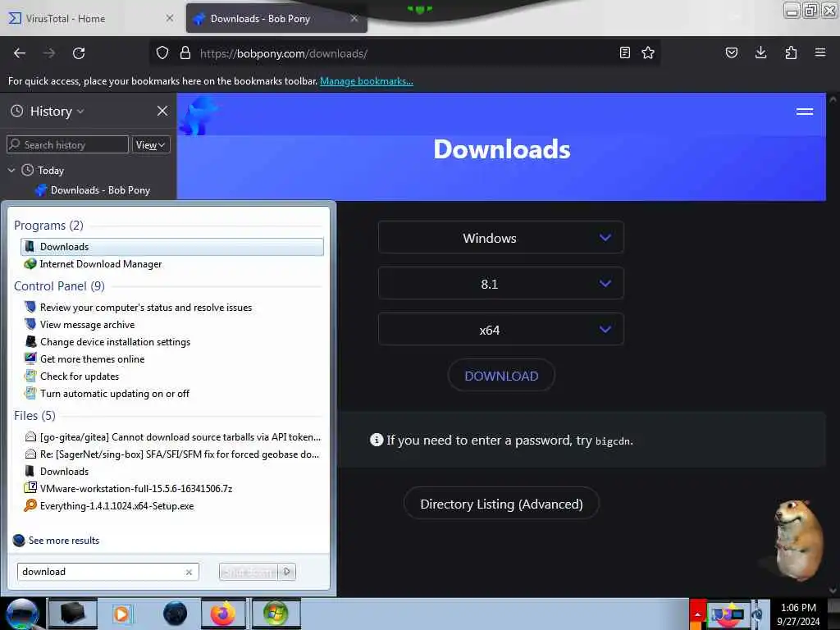This screenshot has height=630, width=840.
Task: Open Directory Listing (Advanced)
Action: (x=501, y=504)
